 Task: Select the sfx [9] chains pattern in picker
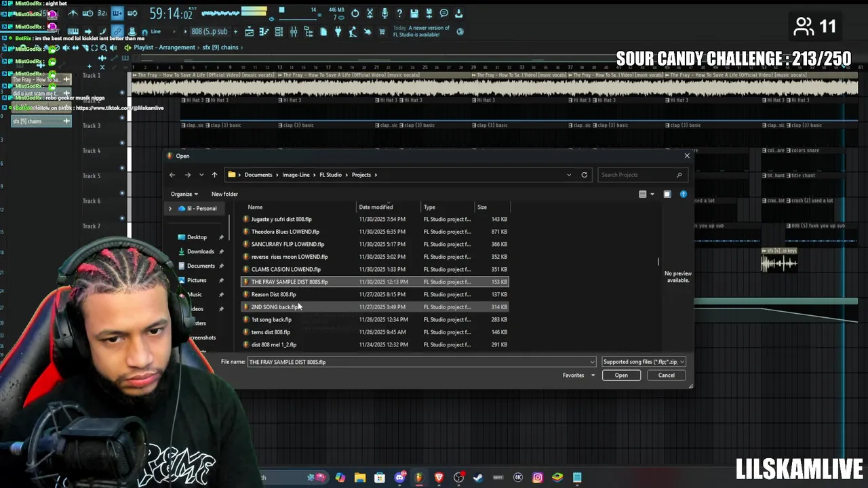41,121
